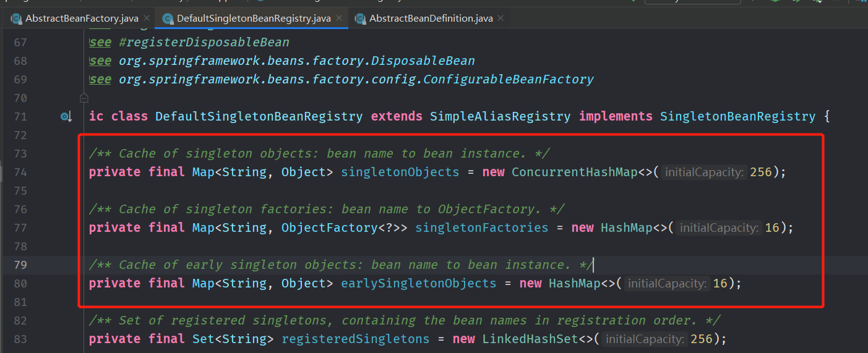Click the singletonFactories field name
Image resolution: width=868 pixels, height=353 pixels.
482,228
